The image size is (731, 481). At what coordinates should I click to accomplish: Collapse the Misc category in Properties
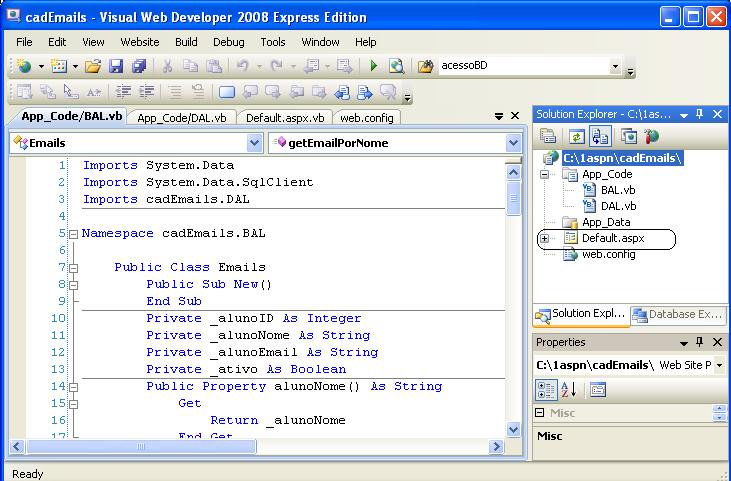(539, 412)
